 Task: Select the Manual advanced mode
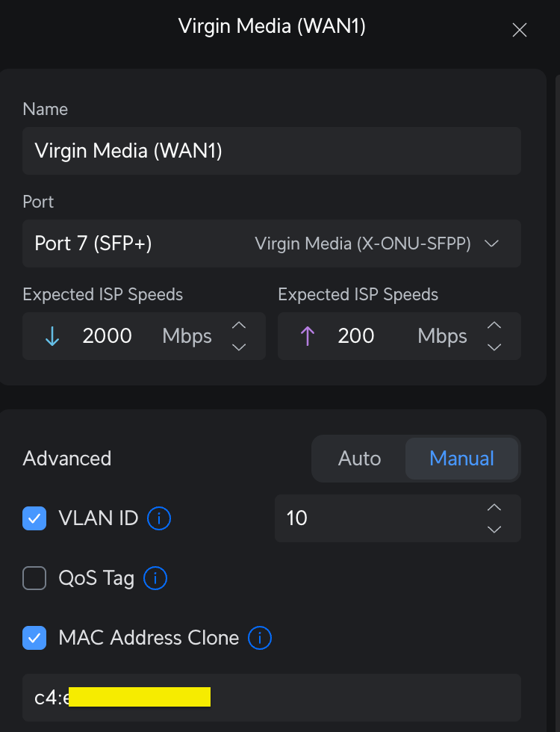[x=462, y=458]
